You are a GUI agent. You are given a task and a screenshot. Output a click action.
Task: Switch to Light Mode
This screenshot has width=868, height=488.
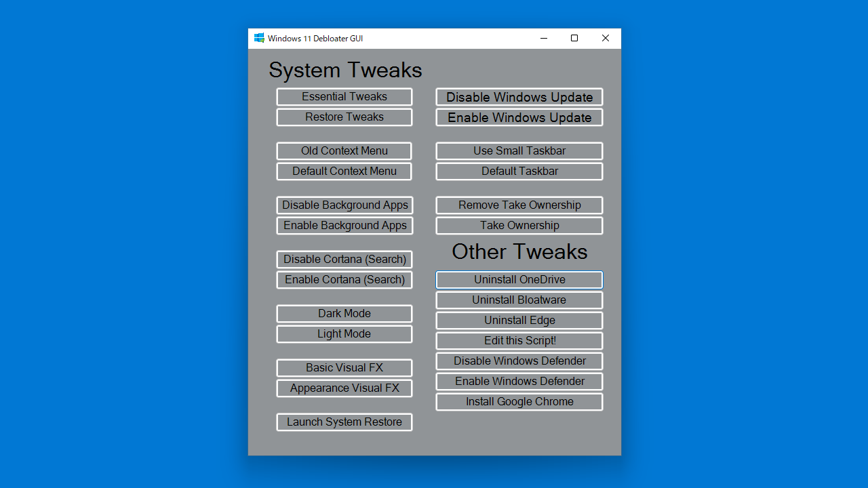click(x=344, y=334)
